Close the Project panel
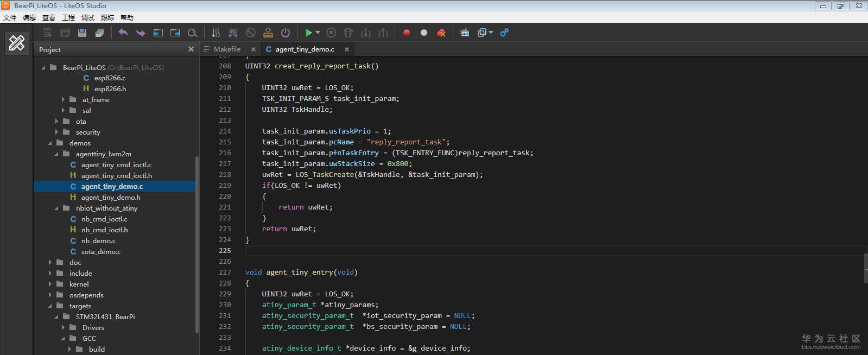This screenshot has width=868, height=355. click(x=191, y=49)
